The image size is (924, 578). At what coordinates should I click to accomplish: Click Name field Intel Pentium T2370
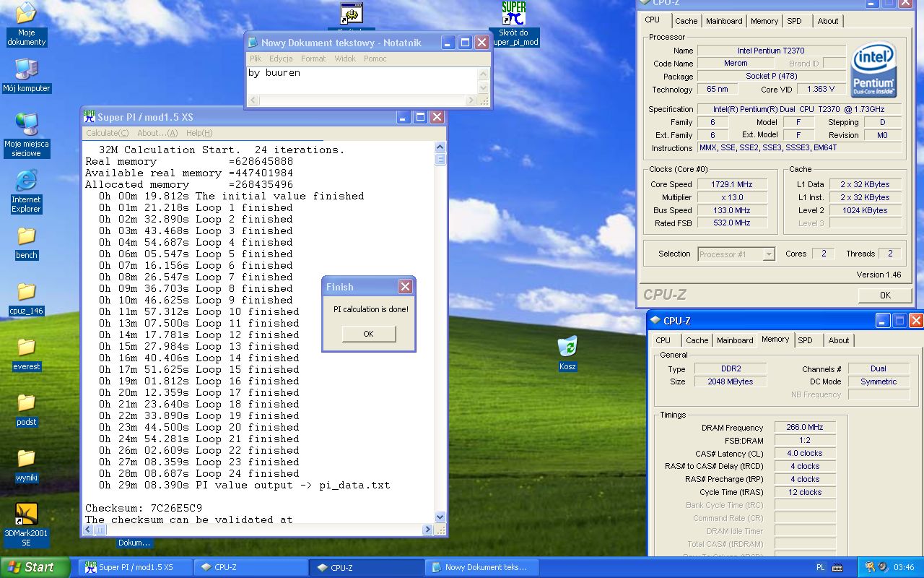[x=771, y=51]
